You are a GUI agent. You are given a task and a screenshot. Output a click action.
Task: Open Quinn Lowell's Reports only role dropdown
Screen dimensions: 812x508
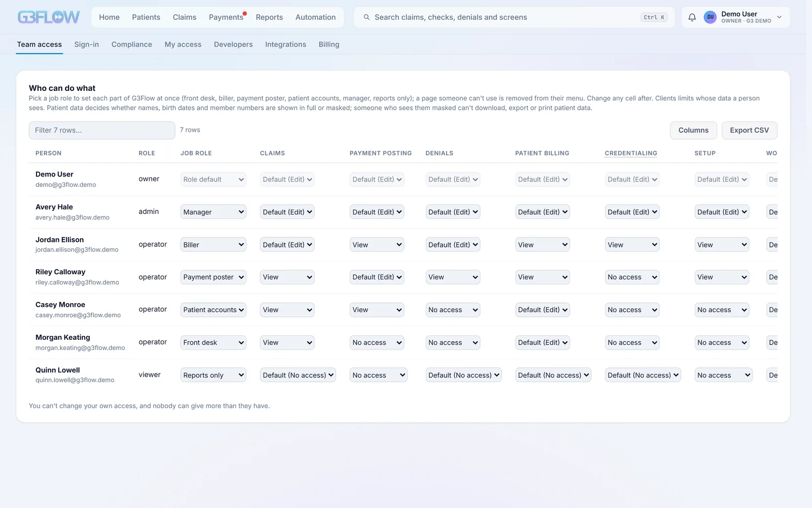[213, 375]
